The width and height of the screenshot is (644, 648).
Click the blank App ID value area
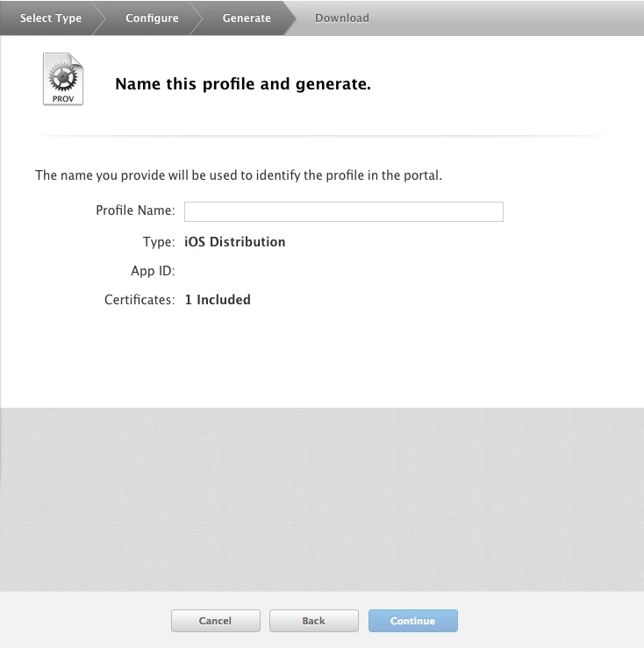[263, 271]
